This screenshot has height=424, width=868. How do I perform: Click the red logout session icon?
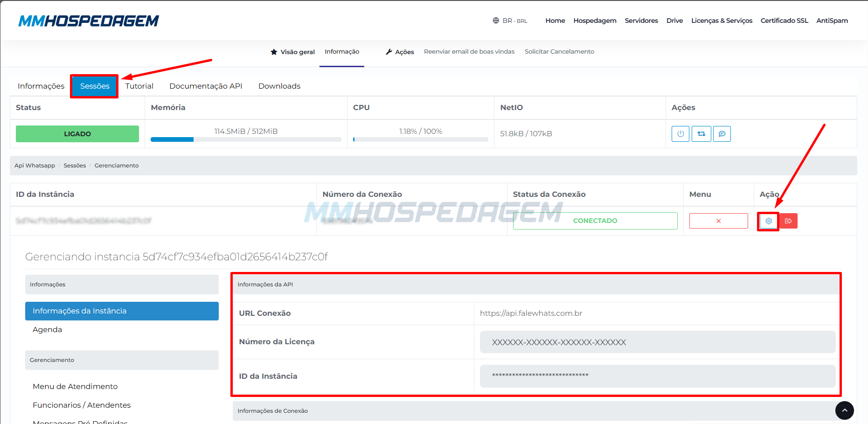[788, 221]
